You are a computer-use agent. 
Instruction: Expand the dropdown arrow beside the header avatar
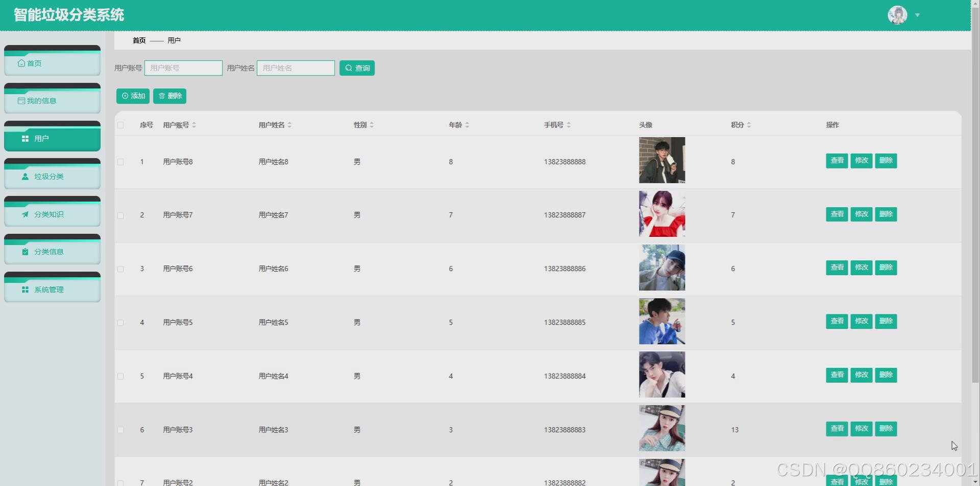point(917,15)
